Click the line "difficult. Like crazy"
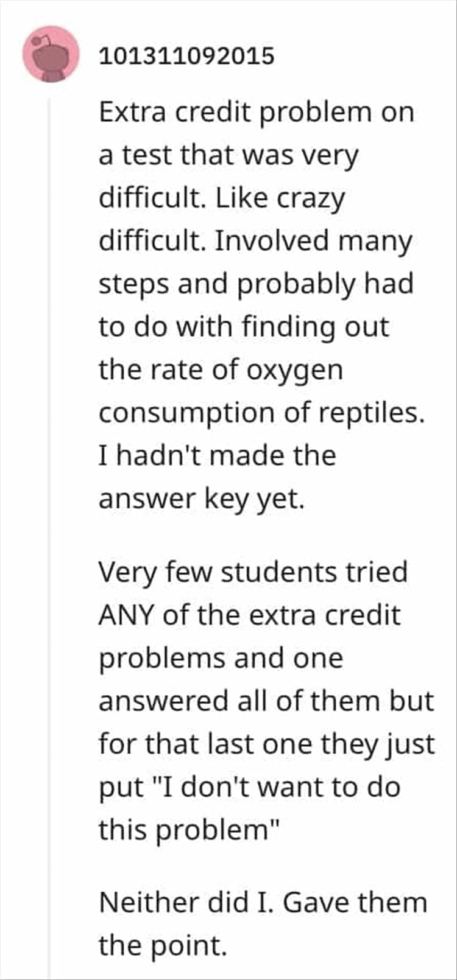This screenshot has width=457, height=980. click(222, 198)
